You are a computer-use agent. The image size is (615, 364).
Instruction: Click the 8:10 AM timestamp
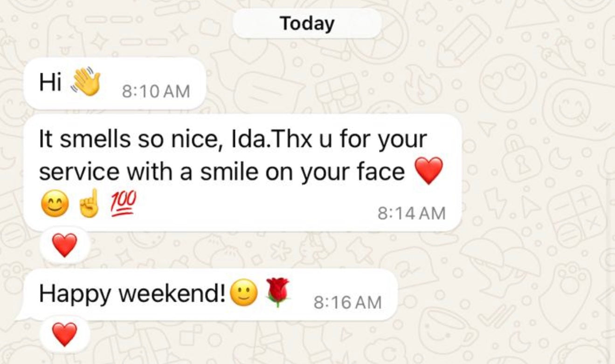[156, 91]
